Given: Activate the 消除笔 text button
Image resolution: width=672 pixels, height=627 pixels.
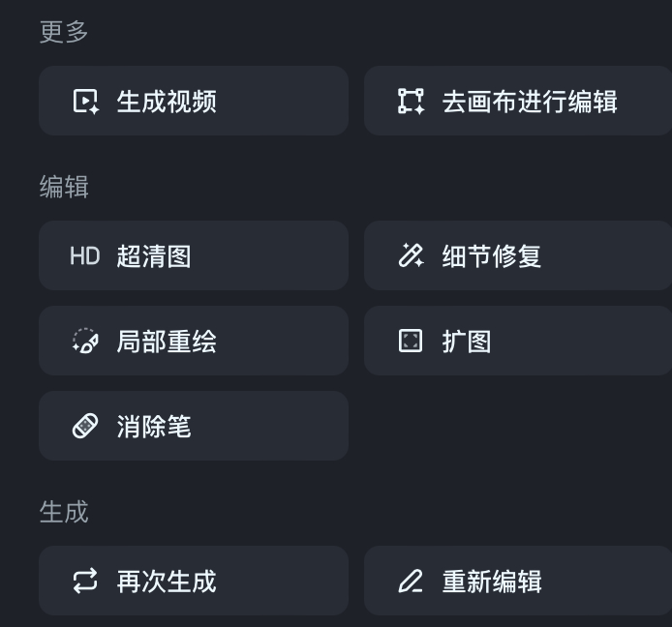Looking at the screenshot, I should pyautogui.click(x=154, y=427).
